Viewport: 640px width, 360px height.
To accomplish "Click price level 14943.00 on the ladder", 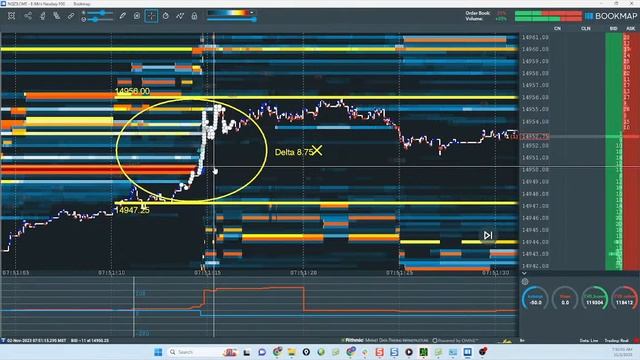I will (x=535, y=254).
